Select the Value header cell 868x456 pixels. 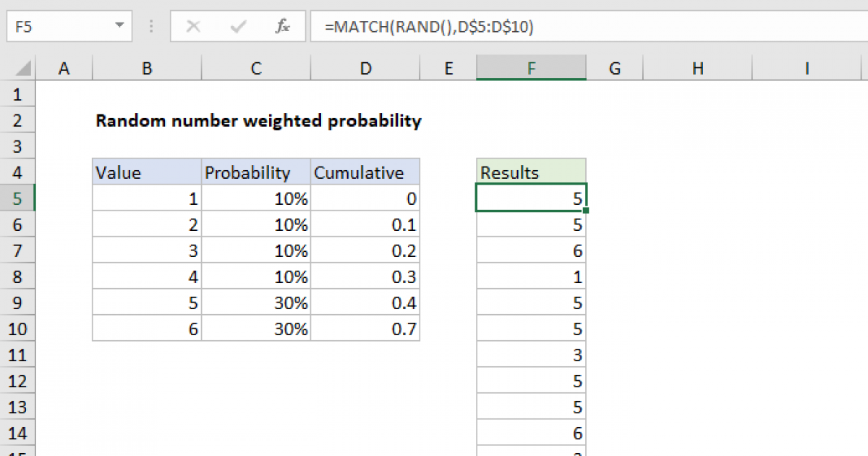(x=147, y=172)
